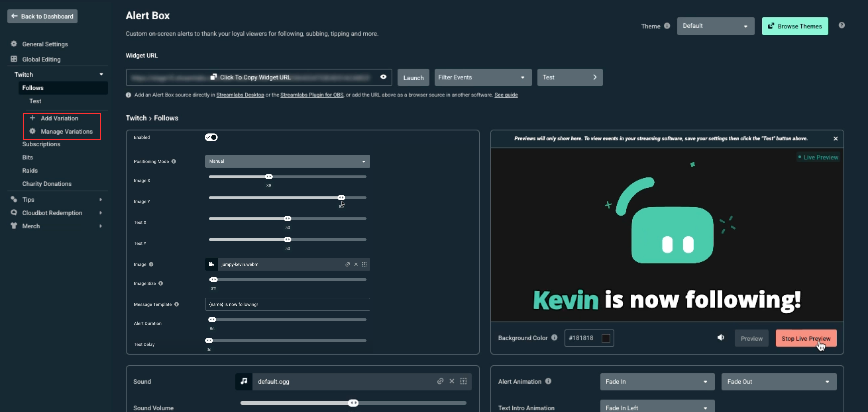The image size is (868, 412).
Task: Click the Background Color swatch
Action: (606, 338)
